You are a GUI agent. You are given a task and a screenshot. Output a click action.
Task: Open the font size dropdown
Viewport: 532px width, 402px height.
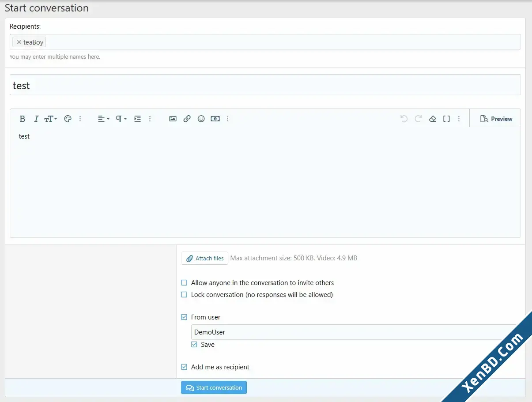[x=51, y=119]
